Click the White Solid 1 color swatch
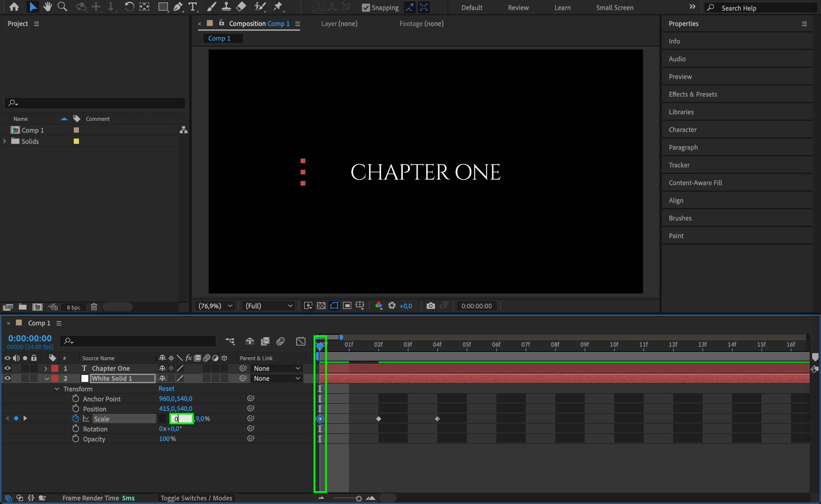 [x=85, y=379]
